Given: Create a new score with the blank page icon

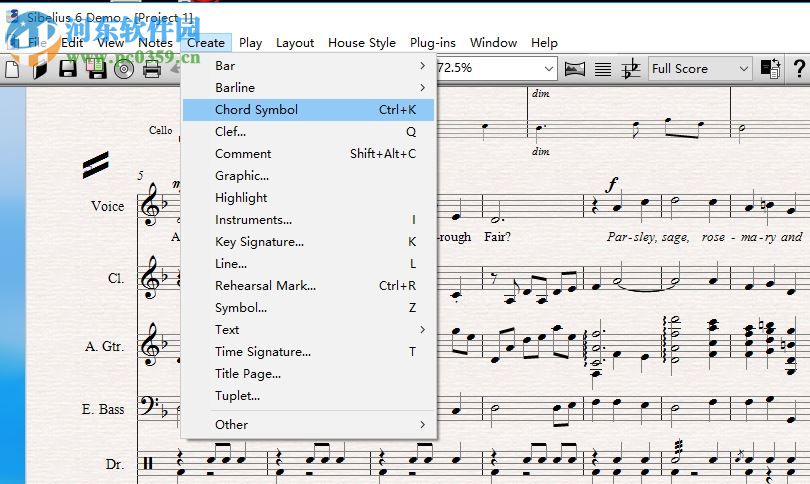Looking at the screenshot, I should 12,69.
